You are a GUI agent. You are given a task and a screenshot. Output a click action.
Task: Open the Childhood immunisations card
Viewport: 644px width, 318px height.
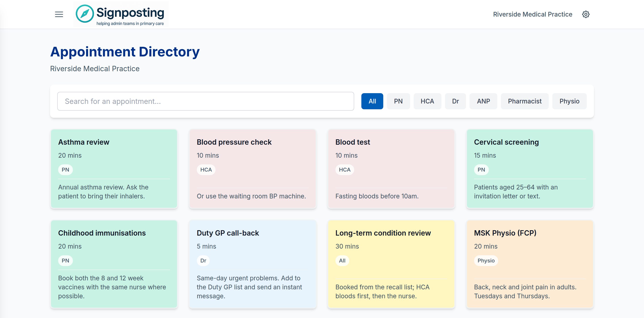click(x=114, y=264)
